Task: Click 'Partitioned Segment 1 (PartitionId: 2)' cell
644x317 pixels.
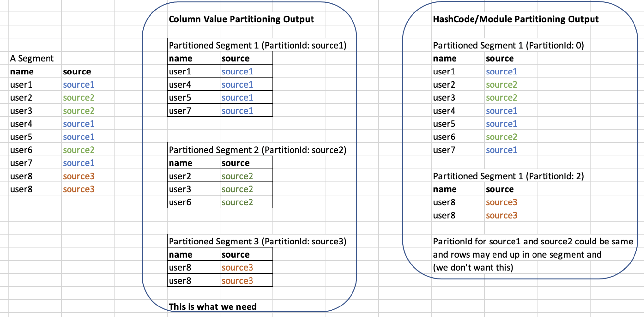Action: tap(509, 176)
